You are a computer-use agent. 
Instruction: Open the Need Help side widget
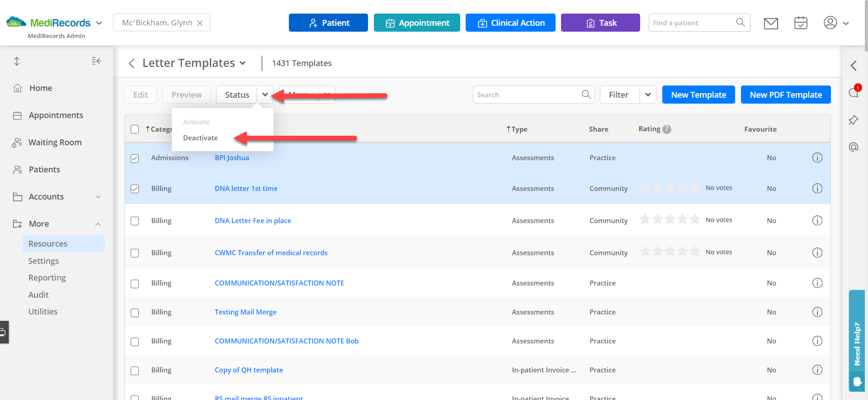point(857,340)
